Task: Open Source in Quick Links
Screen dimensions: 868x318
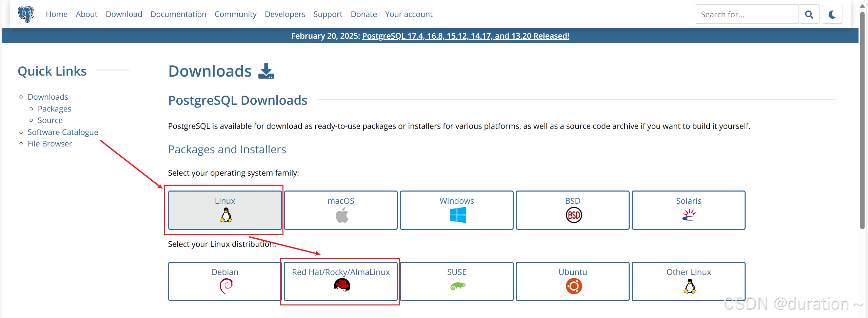Action: tap(50, 120)
